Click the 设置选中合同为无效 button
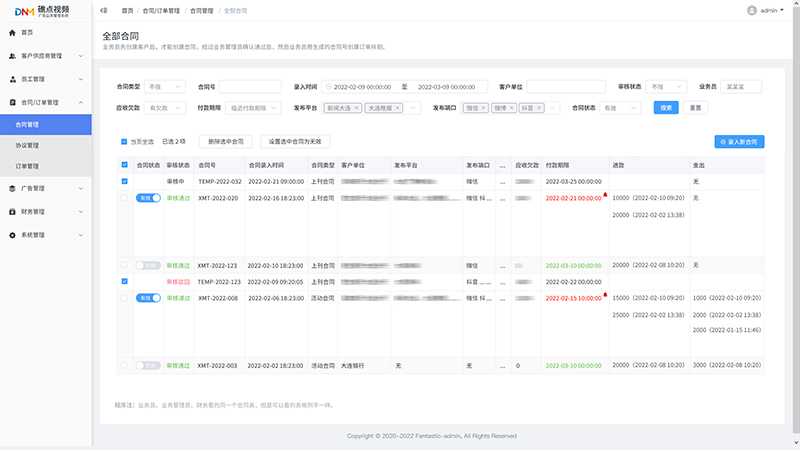The height and width of the screenshot is (450, 800). tap(295, 142)
